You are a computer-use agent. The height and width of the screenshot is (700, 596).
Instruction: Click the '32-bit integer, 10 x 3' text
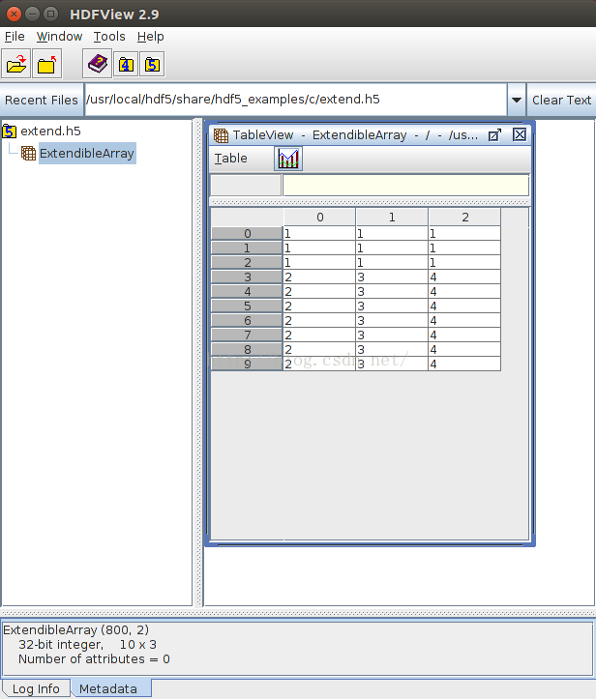[88, 645]
